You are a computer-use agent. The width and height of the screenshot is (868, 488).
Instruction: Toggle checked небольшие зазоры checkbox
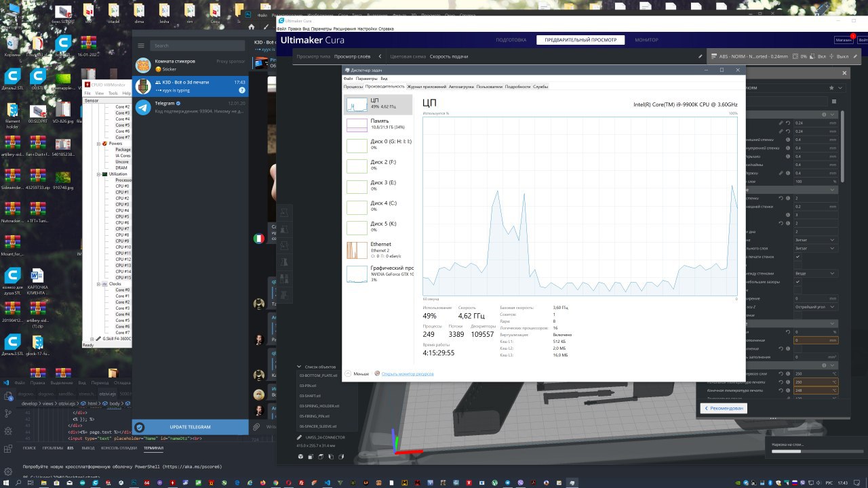pyautogui.click(x=797, y=282)
